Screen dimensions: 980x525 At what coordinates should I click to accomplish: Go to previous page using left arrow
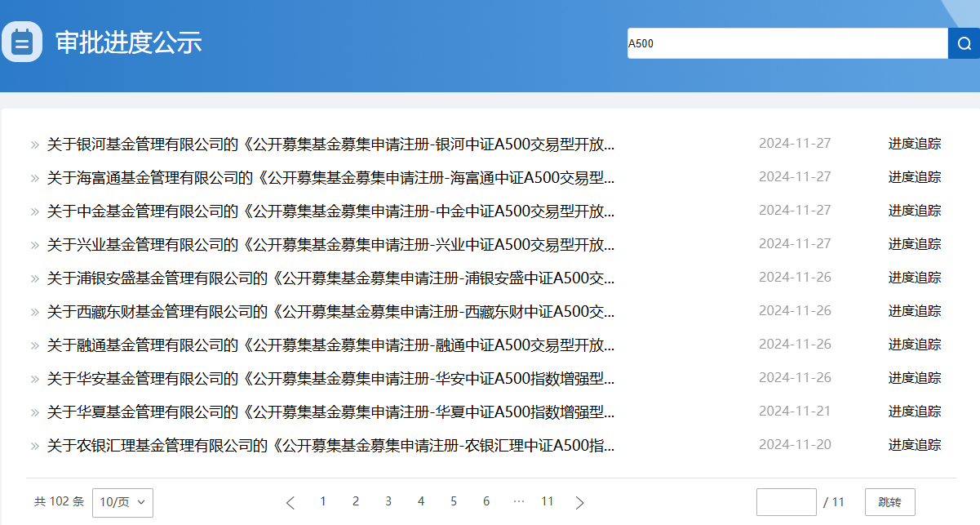(290, 502)
